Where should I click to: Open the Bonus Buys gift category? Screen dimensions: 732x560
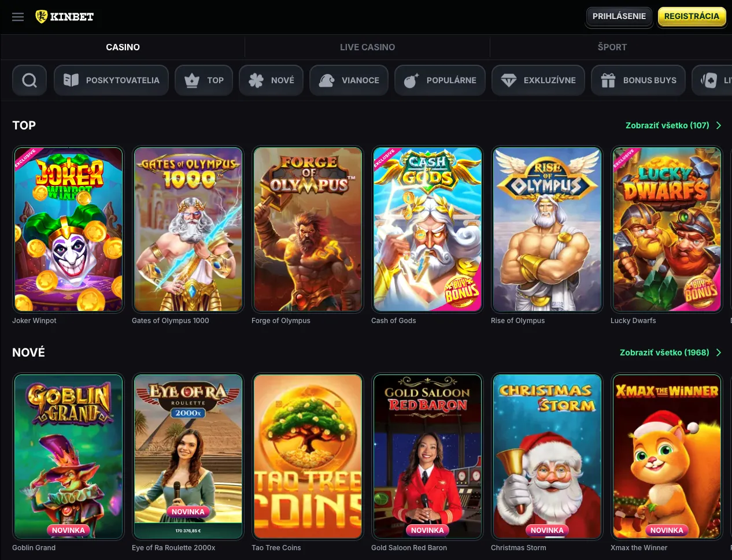(638, 80)
